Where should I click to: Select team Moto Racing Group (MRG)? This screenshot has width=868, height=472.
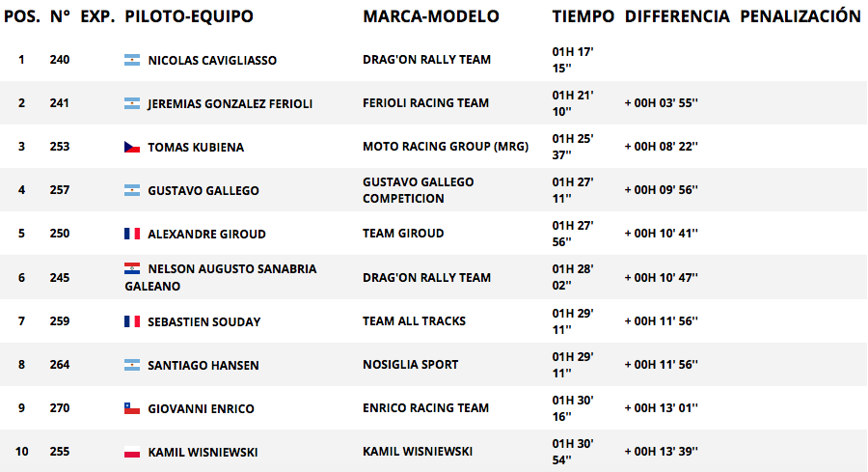click(446, 147)
